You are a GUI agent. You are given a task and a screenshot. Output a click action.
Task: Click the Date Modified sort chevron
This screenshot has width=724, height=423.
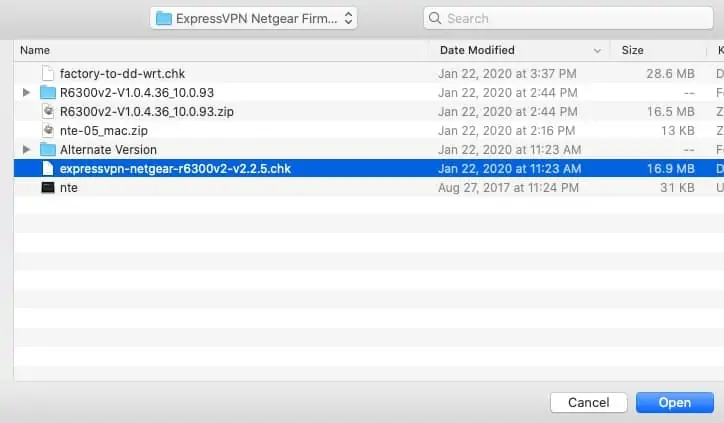[597, 50]
